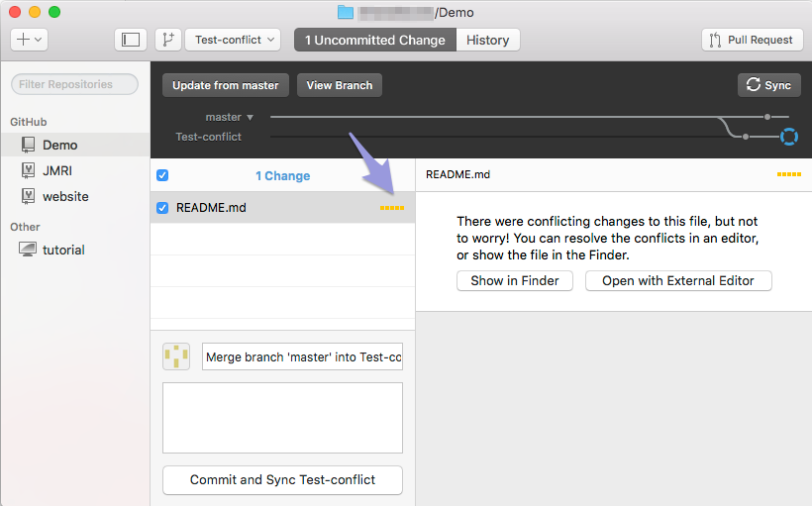Select the 1 Uncommitted Change tab
Image resolution: width=812 pixels, height=506 pixels.
pos(374,40)
